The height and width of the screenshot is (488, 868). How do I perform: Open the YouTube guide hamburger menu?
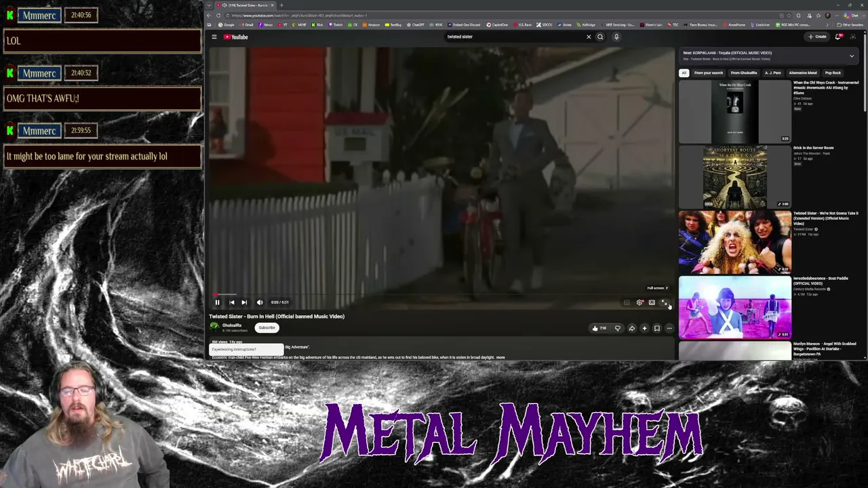(214, 37)
